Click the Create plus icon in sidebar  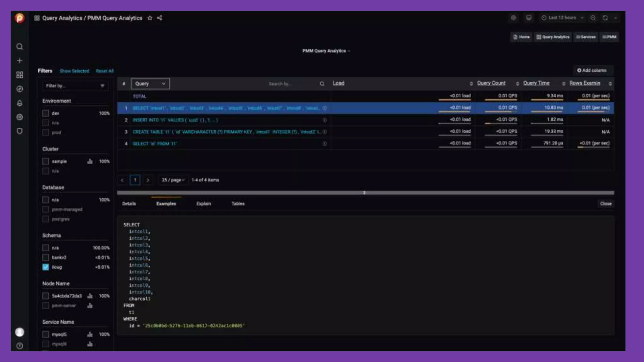click(x=19, y=61)
